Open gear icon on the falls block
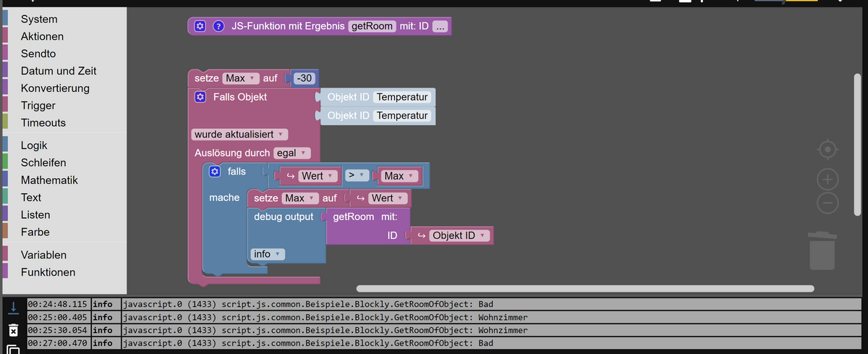 pyautogui.click(x=215, y=172)
